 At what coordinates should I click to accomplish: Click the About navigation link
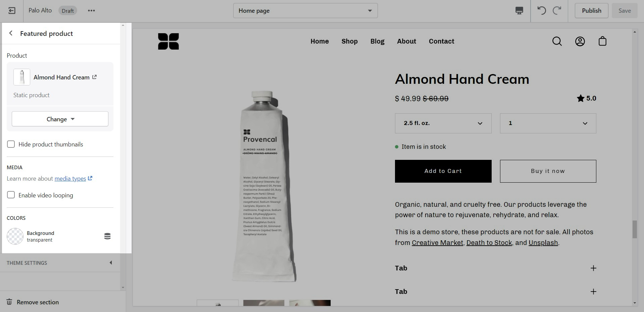point(406,41)
